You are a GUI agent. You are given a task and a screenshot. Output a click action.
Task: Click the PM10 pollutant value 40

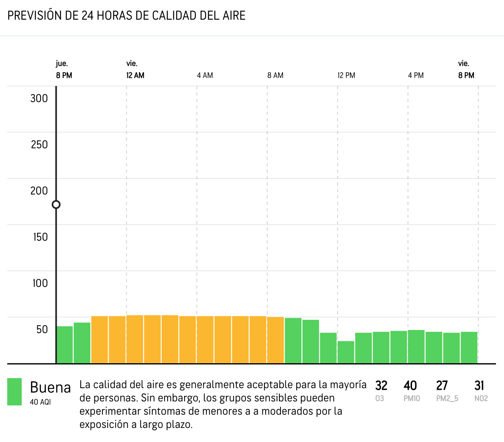[410, 386]
